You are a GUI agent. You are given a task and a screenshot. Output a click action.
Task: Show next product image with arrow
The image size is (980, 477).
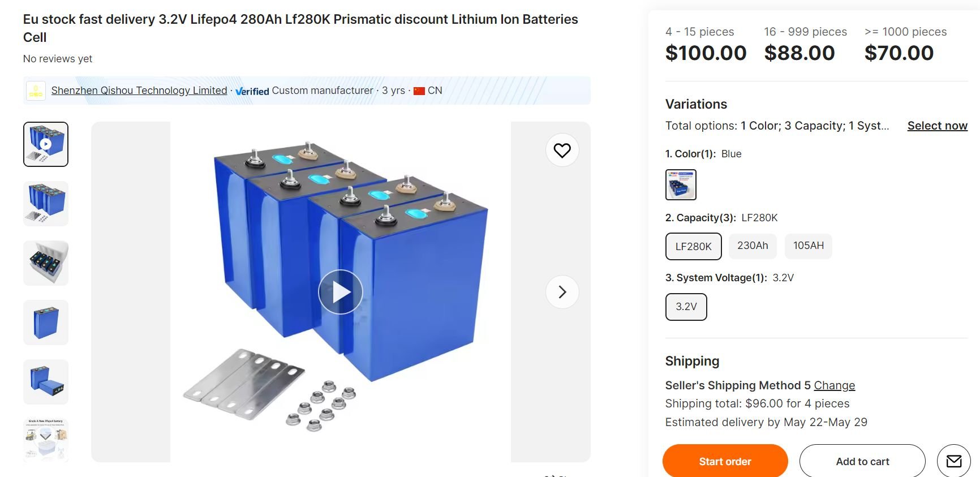562,292
